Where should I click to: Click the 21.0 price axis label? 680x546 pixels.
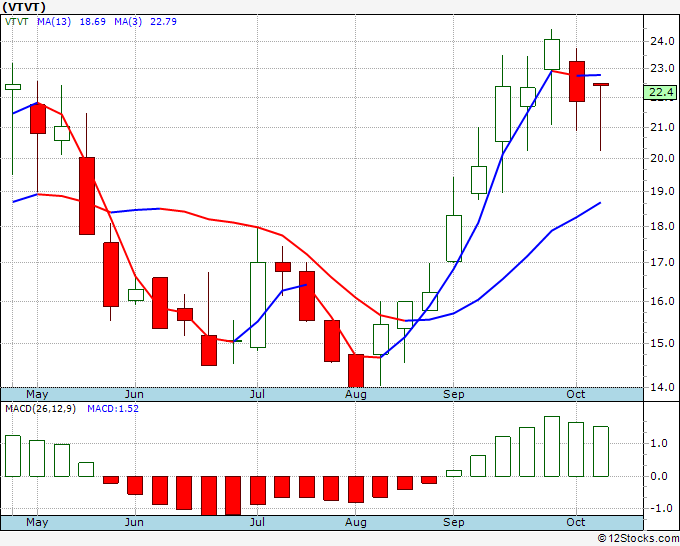point(662,127)
